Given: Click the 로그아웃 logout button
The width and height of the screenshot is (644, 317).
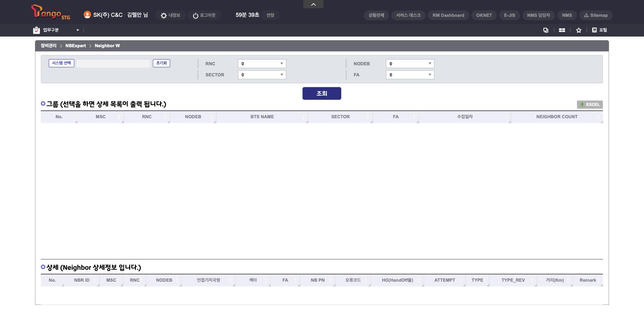Looking at the screenshot, I should (x=204, y=15).
